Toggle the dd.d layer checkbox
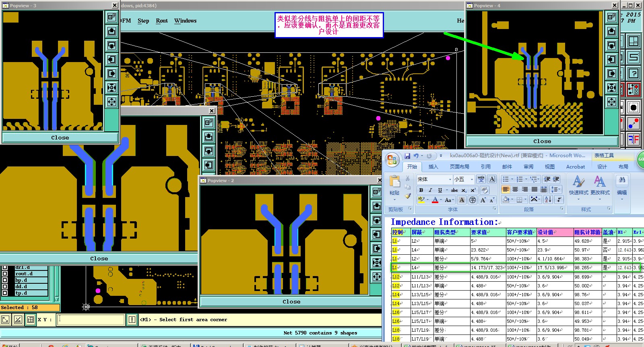Image resolution: width=644 pixels, height=347 pixels. point(5,287)
